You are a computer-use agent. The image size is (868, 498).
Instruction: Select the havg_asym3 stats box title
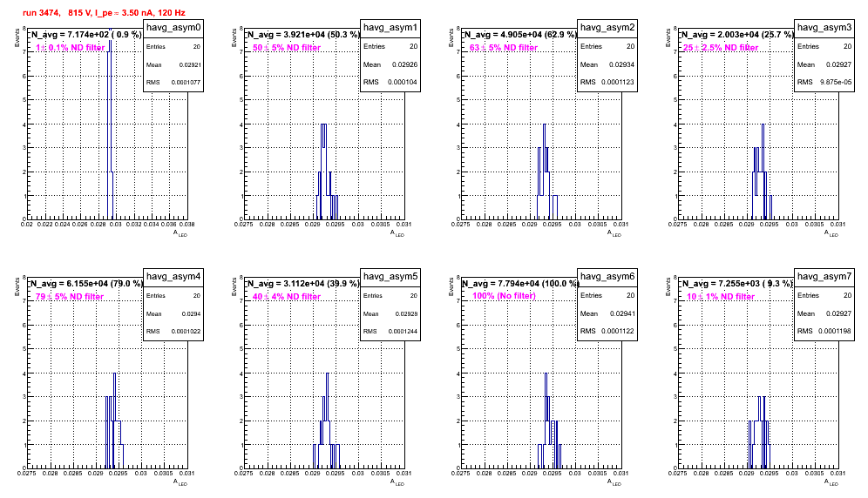pyautogui.click(x=824, y=28)
